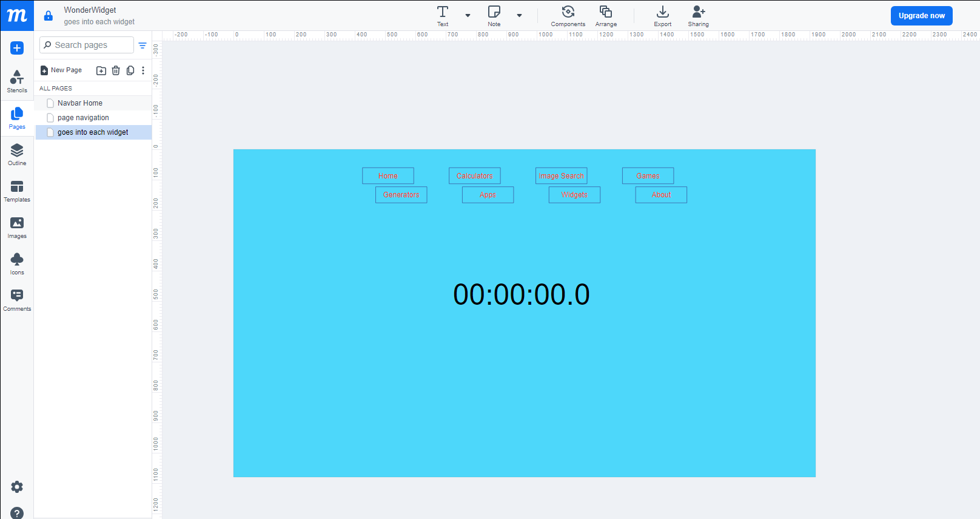This screenshot has height=519, width=980.
Task: Open settings gear in sidebar
Action: pos(17,487)
